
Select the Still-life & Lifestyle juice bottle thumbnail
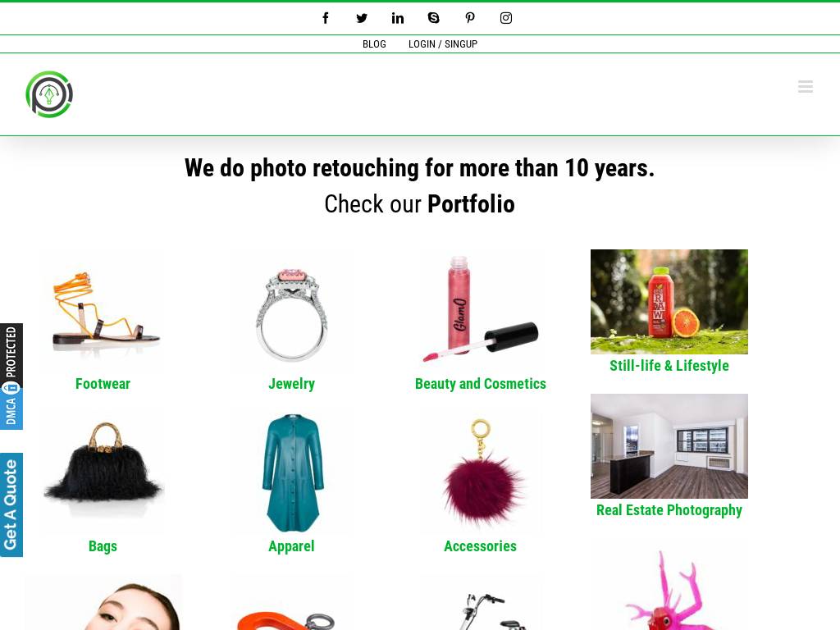point(669,302)
